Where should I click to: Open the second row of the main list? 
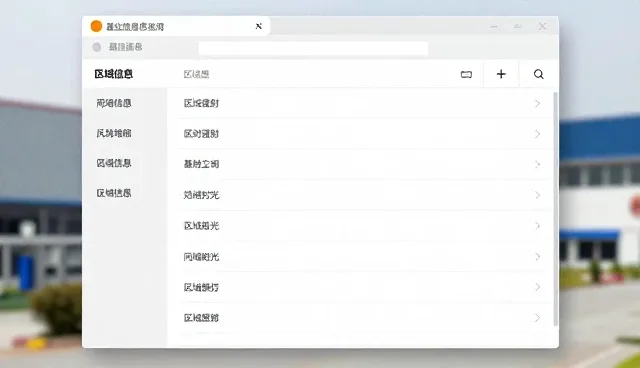click(366, 134)
